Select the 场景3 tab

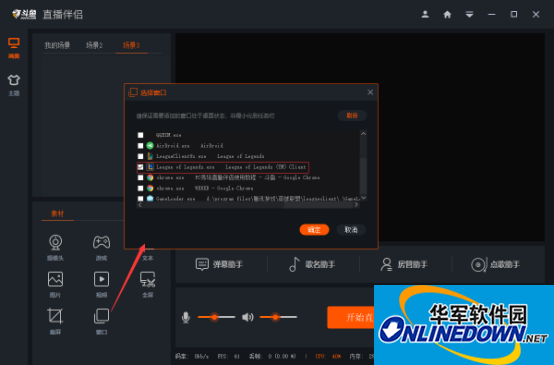pos(131,45)
